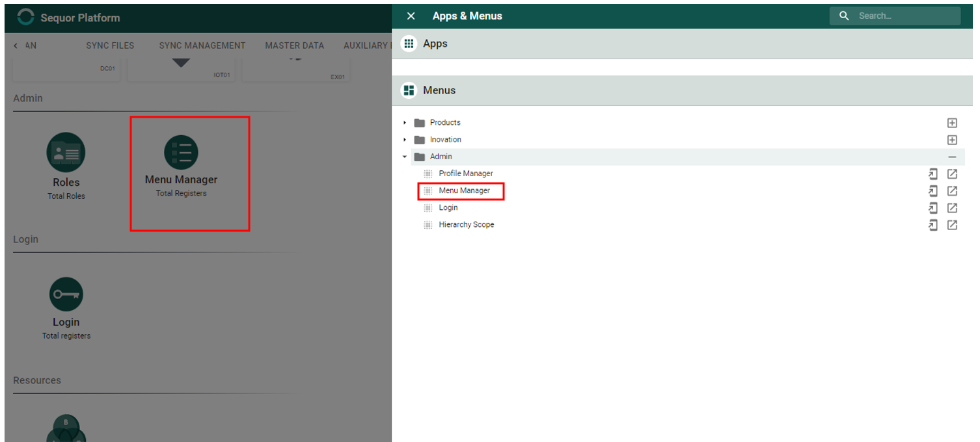Expand the Inovation folder arrow
The image size is (980, 442).
(405, 140)
